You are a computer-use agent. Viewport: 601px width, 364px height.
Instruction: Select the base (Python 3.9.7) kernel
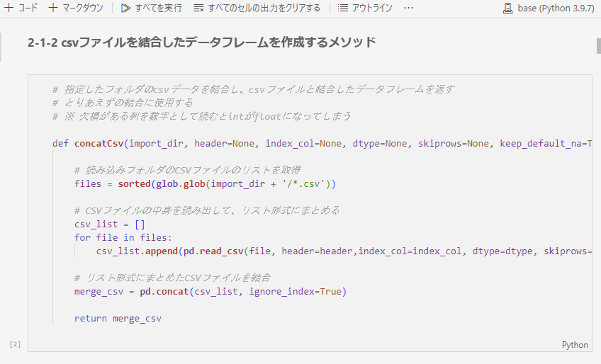tap(549, 8)
